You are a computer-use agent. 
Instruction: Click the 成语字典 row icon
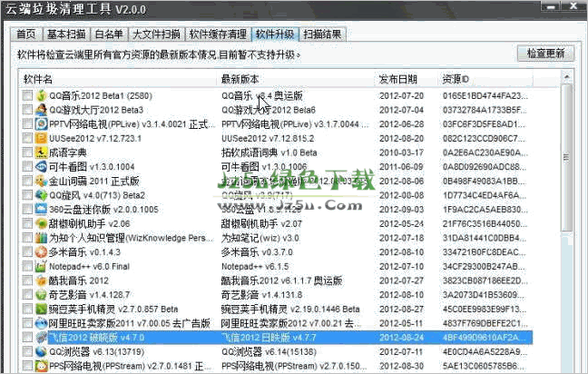coord(41,153)
